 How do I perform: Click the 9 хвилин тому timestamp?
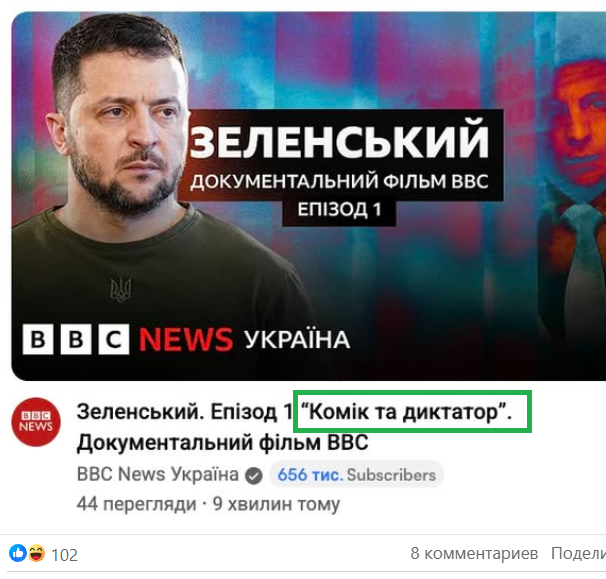point(276,504)
